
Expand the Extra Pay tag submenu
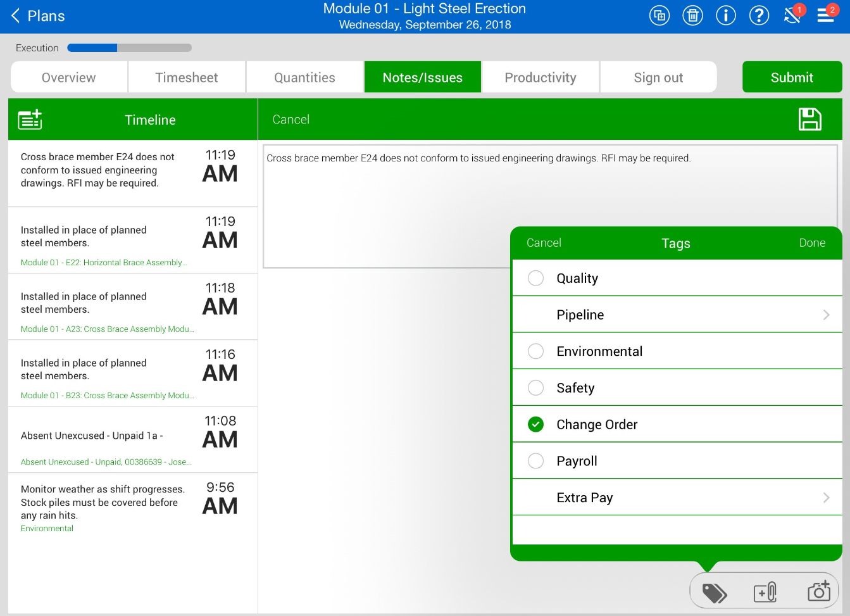click(825, 498)
